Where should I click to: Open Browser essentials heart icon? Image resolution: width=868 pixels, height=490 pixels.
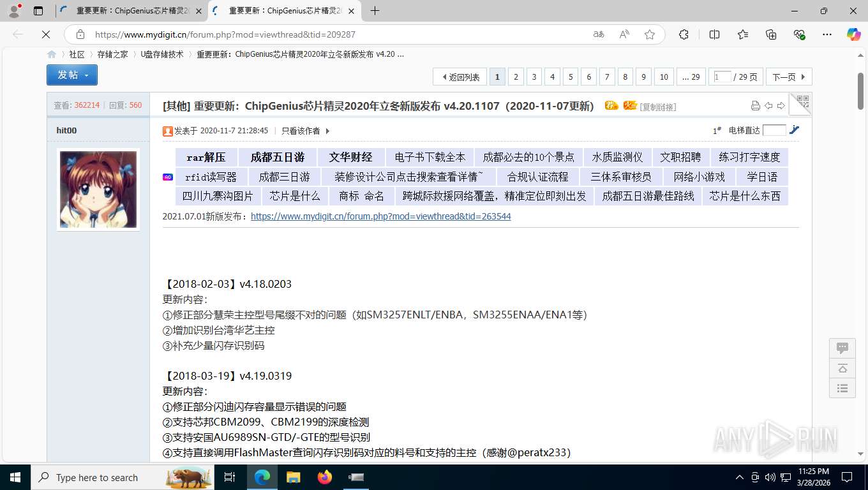click(x=799, y=34)
